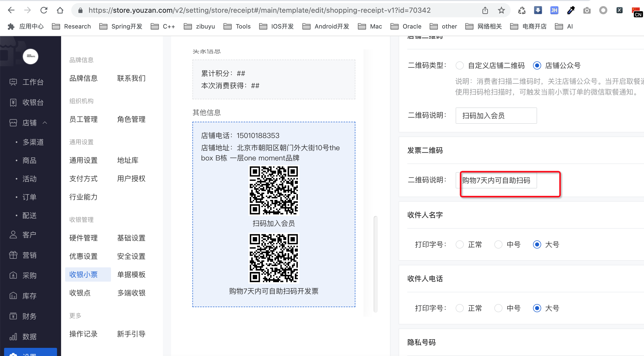Viewport: 644px width, 356px height.
Task: Click the 扫码加入会员 QR description field
Action: tap(496, 116)
